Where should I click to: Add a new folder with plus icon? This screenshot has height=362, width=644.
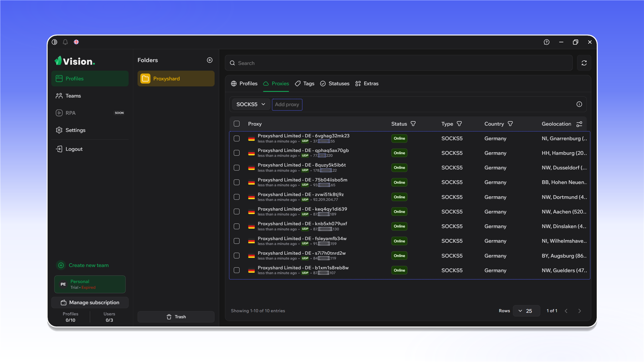(210, 60)
